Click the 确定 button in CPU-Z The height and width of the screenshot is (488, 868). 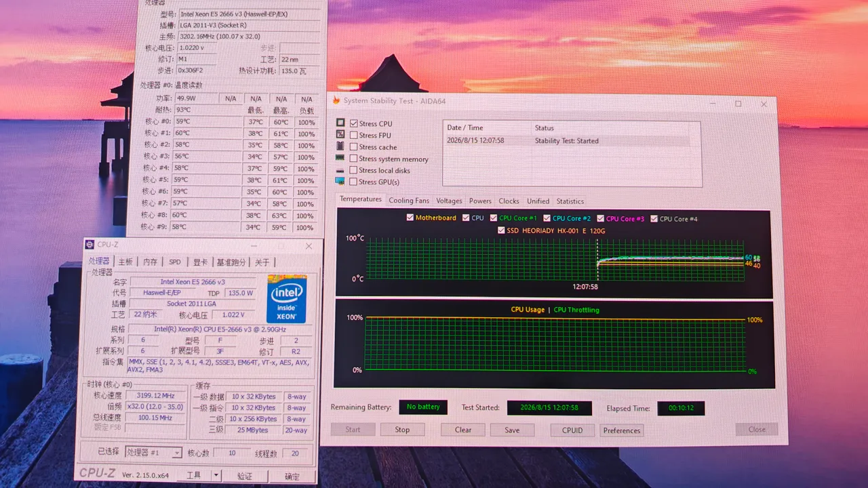[292, 476]
